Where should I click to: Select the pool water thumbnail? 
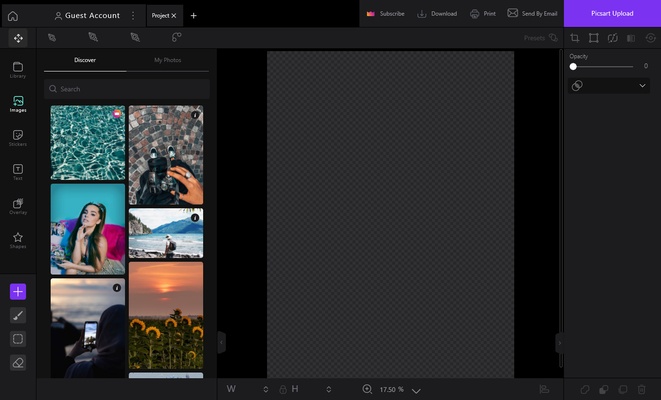88,143
